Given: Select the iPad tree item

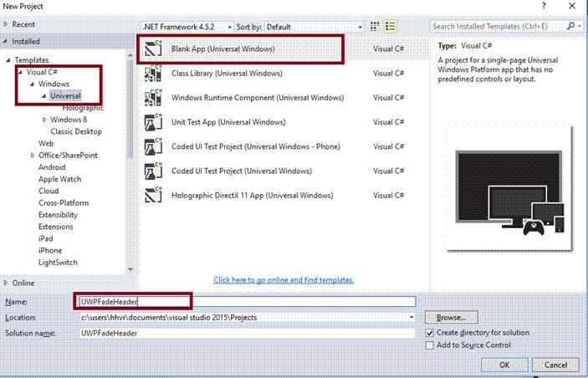Looking at the screenshot, I should pos(46,238).
